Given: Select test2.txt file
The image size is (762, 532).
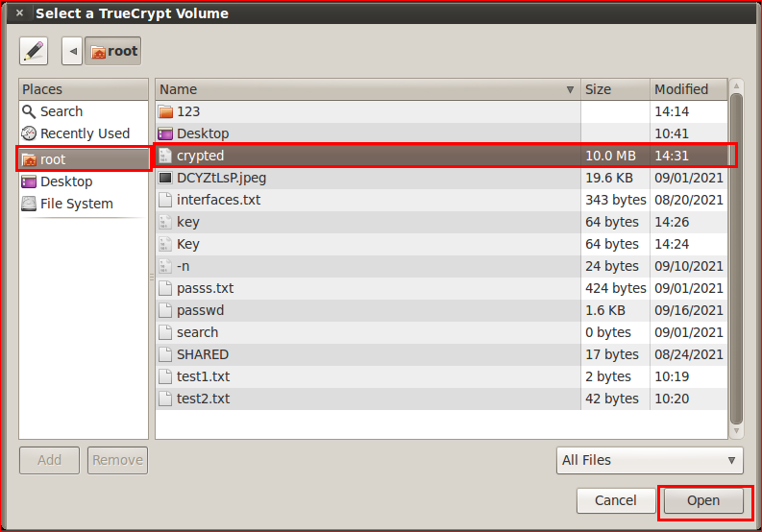Looking at the screenshot, I should click(441, 399).
